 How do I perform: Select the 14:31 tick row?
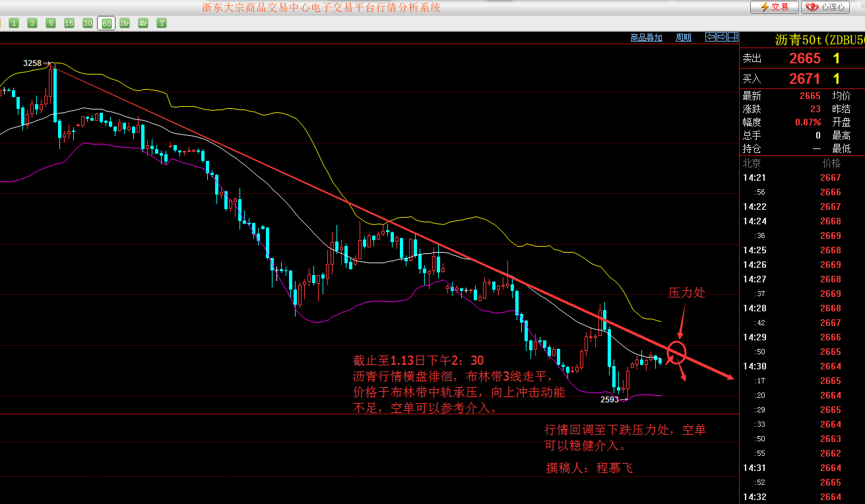pyautogui.click(x=802, y=468)
